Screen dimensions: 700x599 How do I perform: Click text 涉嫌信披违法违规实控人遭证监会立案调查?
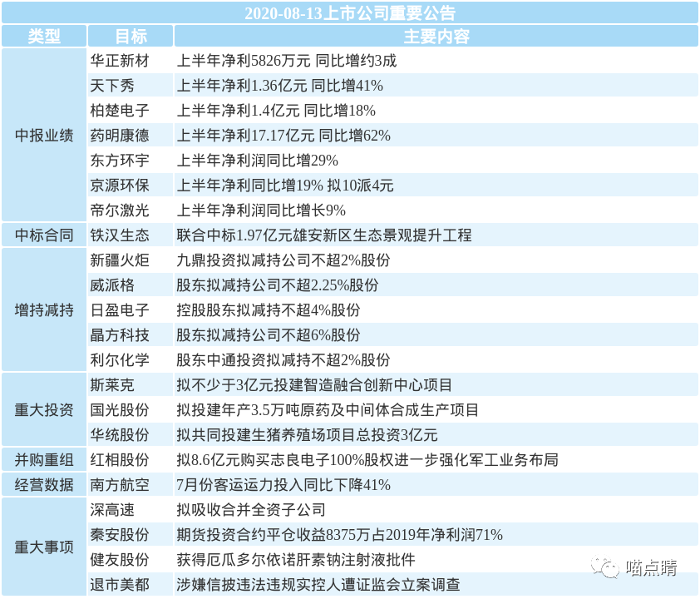point(318,585)
